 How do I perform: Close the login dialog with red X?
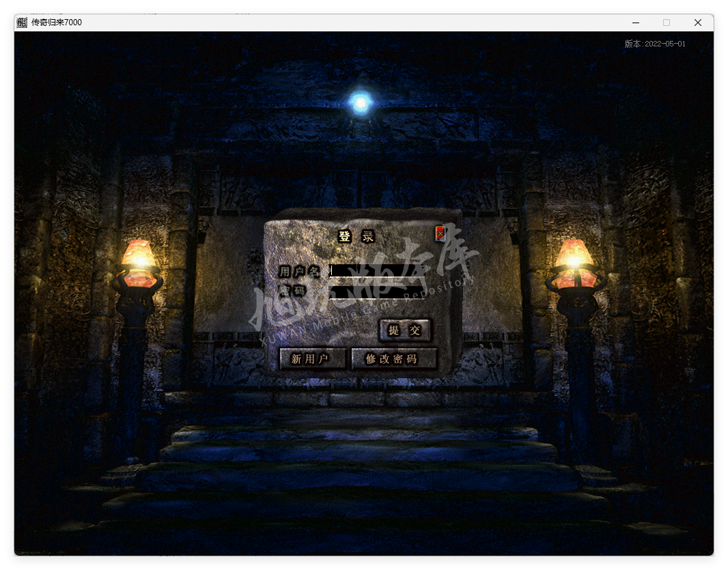coord(440,234)
